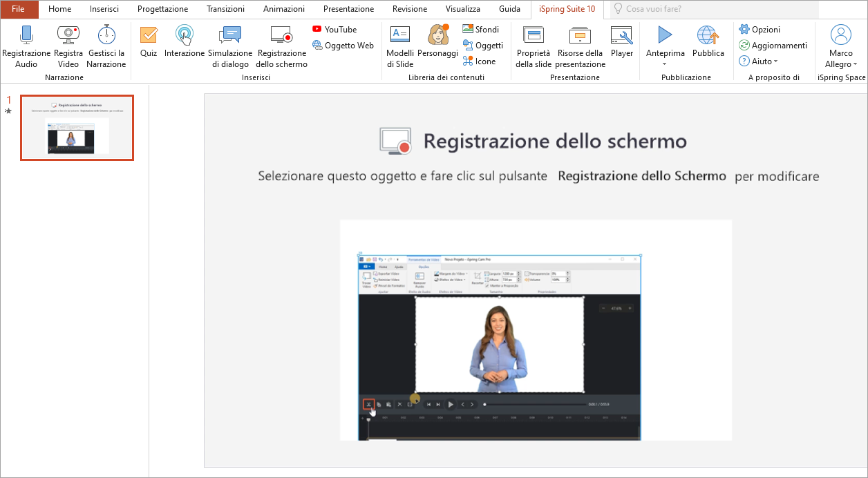Screen dimensions: 868x478
Task: Open the Registra Video webcam tool
Action: pos(68,35)
